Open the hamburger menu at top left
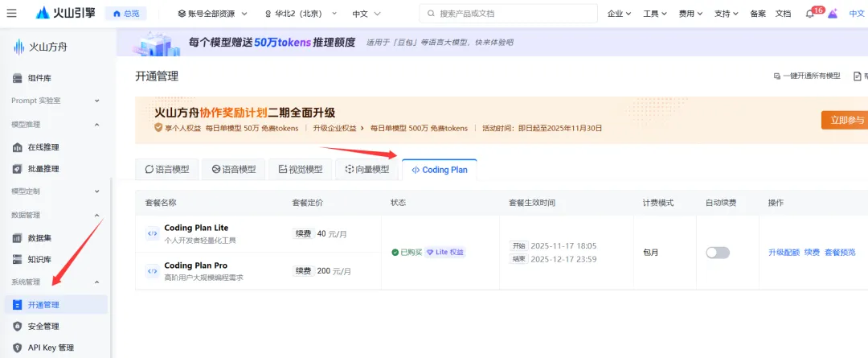The width and height of the screenshot is (868, 358). click(x=11, y=14)
